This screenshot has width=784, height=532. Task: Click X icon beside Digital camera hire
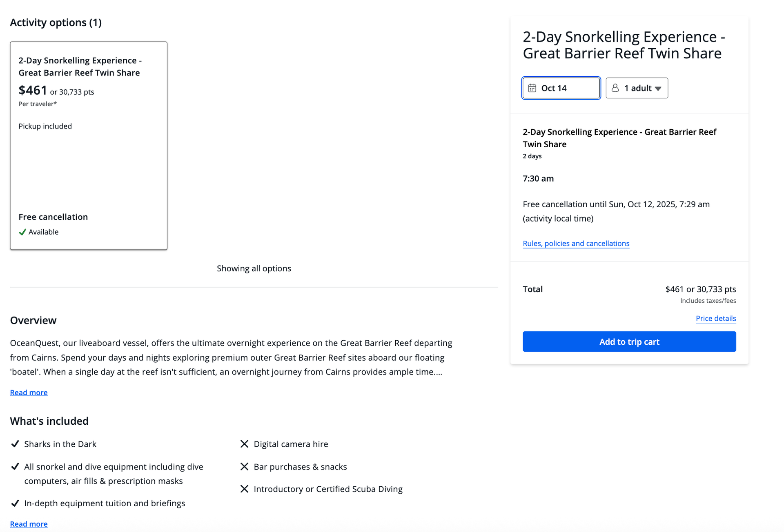click(x=244, y=444)
